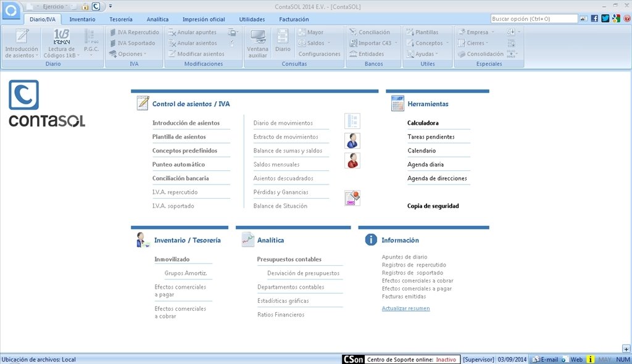
Task: Click Modificar asientos in the ribbon
Action: [x=196, y=54]
